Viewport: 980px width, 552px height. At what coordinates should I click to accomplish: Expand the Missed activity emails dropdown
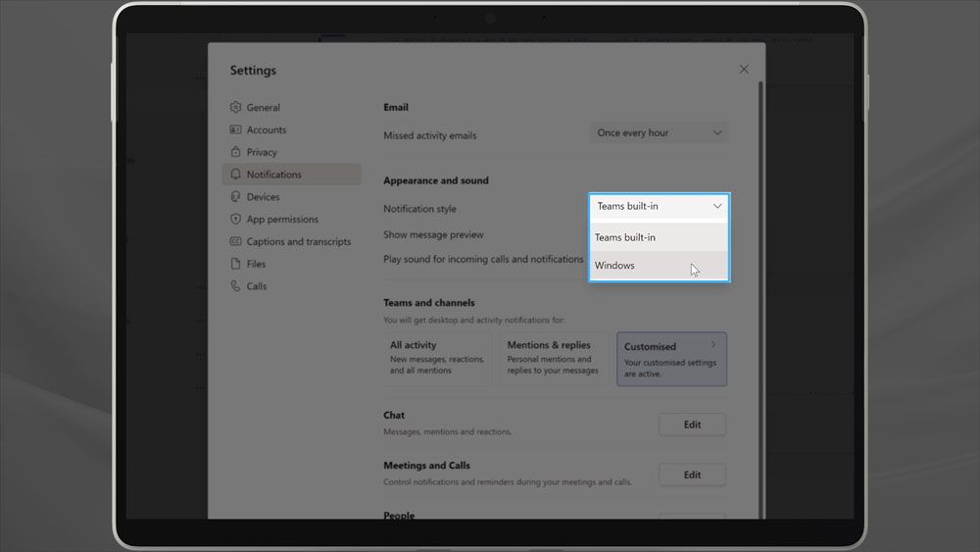click(659, 133)
